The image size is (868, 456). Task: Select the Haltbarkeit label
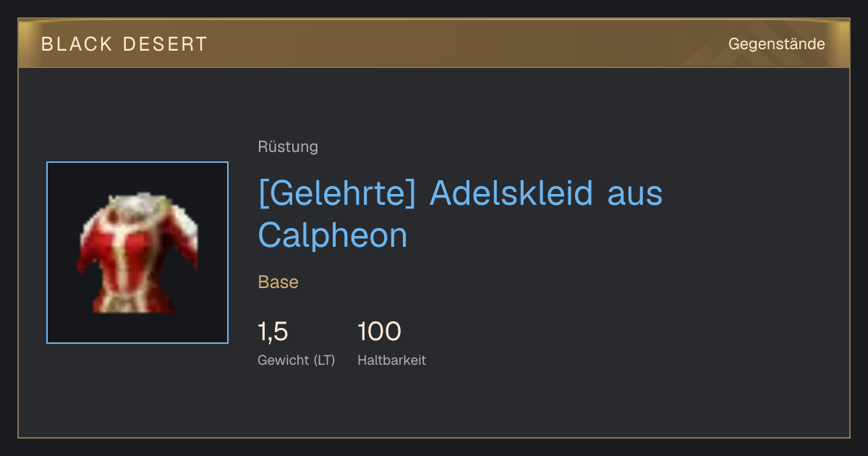click(391, 360)
